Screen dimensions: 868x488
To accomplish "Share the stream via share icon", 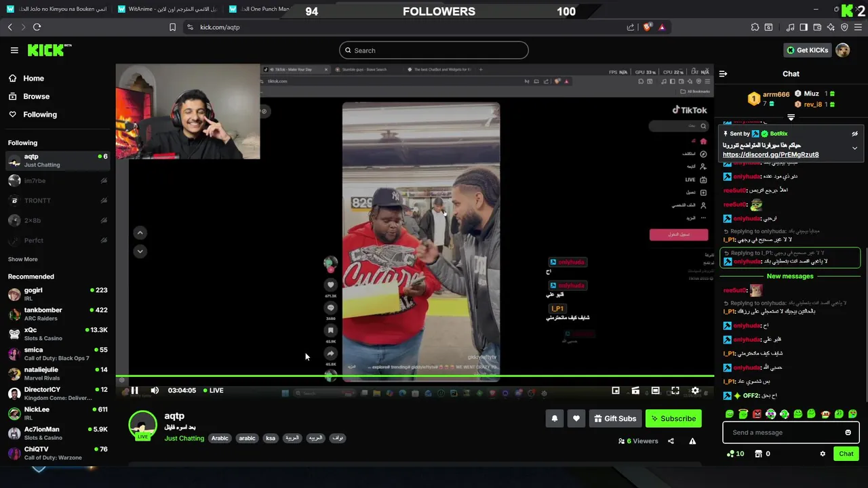I will [x=671, y=441].
